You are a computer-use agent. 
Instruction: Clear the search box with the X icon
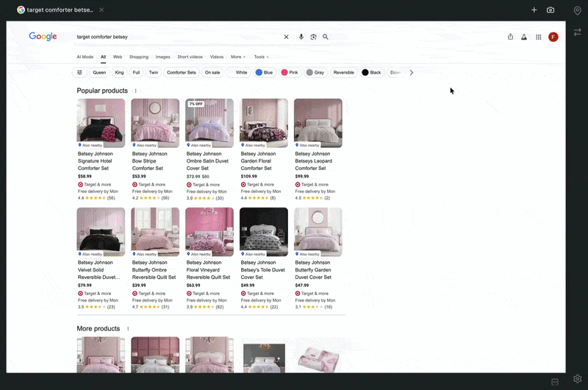286,37
